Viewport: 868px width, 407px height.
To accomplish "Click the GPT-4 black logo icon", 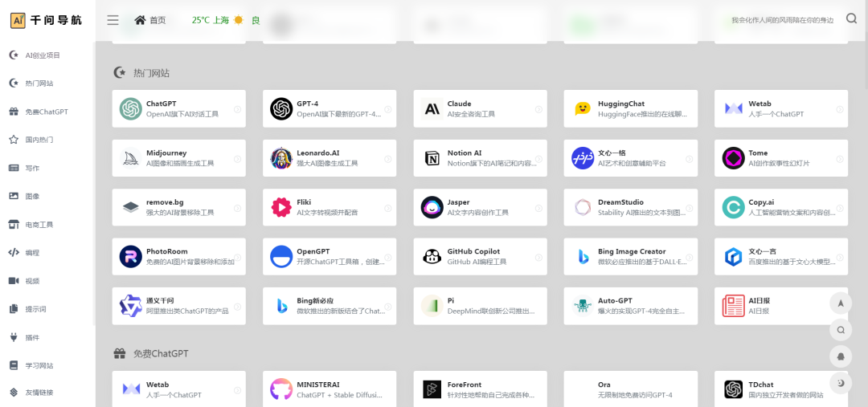I will tap(281, 109).
